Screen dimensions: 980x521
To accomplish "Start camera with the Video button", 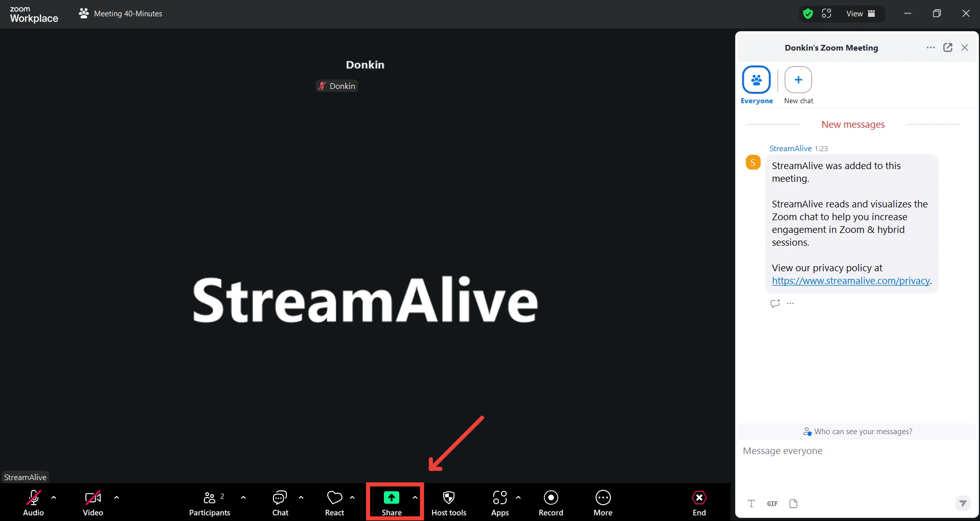I will click(x=93, y=503).
